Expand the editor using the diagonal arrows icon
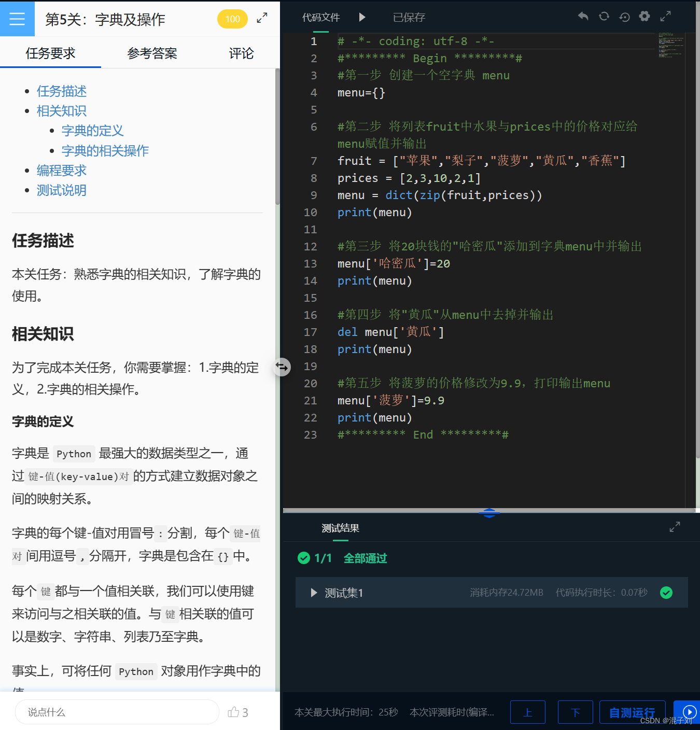Screen dimensions: 700x730 (x=665, y=16)
